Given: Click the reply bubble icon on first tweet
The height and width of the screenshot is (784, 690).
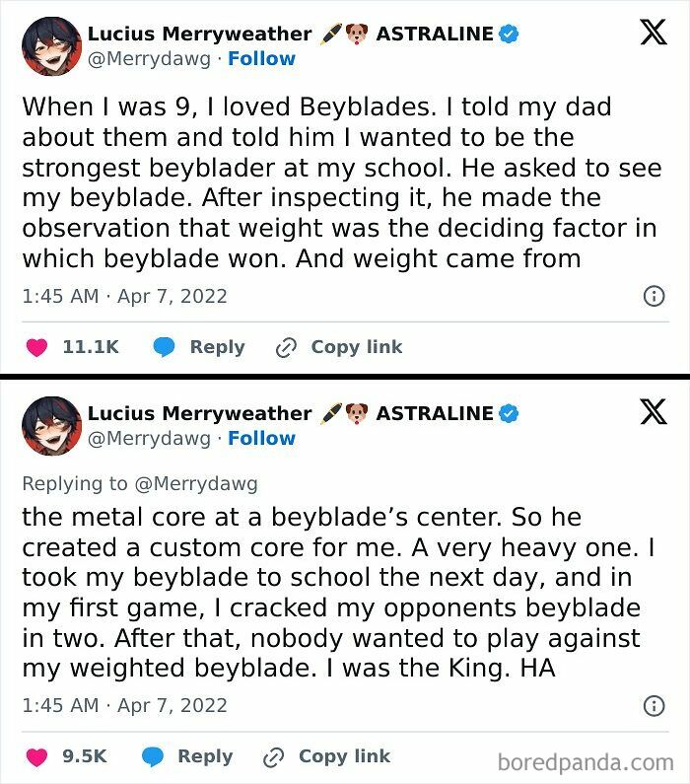Looking at the screenshot, I should click(164, 347).
